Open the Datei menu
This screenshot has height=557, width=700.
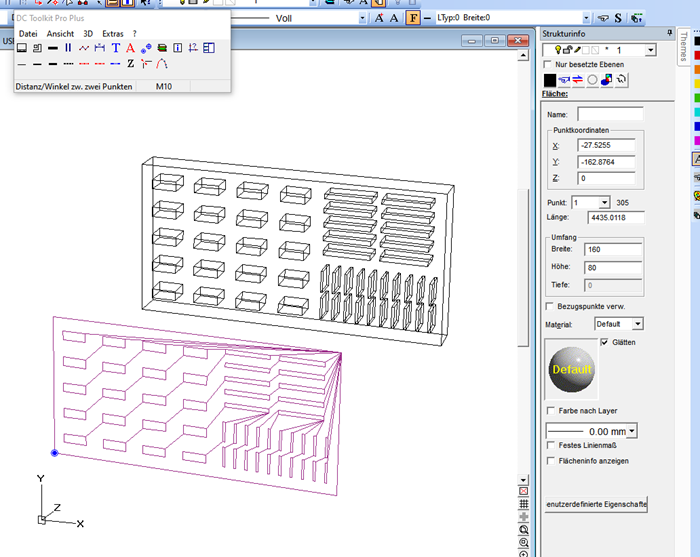(28, 34)
